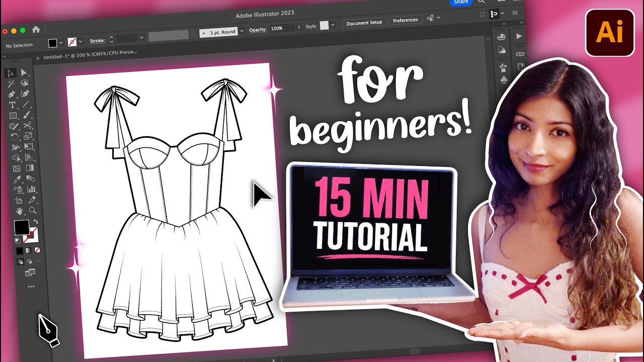Image resolution: width=644 pixels, height=362 pixels.
Task: Click the Opacity 100% field
Action: (282, 29)
